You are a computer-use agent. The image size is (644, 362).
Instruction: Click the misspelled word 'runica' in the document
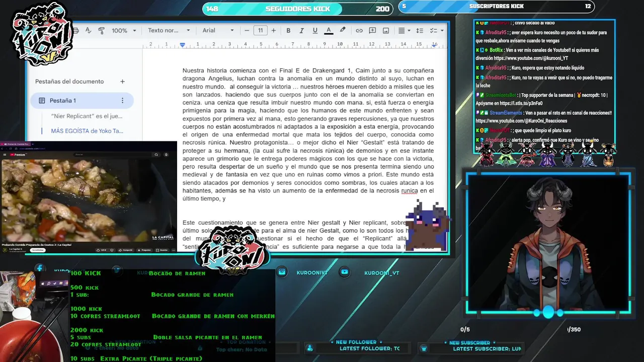pos(410,191)
